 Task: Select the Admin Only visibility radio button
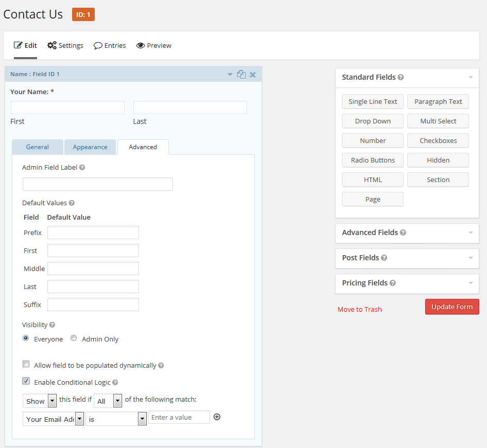click(74, 338)
